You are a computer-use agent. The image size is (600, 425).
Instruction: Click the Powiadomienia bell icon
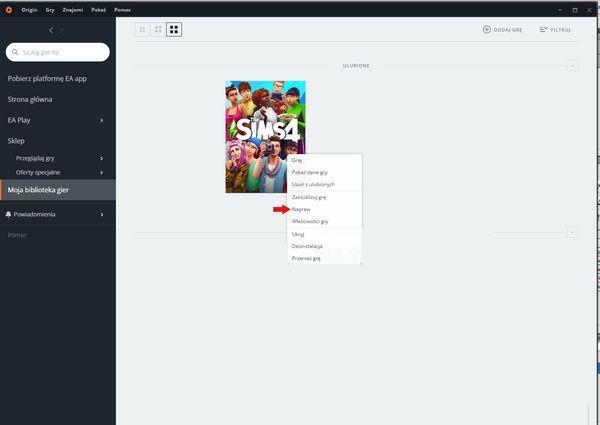click(8, 214)
